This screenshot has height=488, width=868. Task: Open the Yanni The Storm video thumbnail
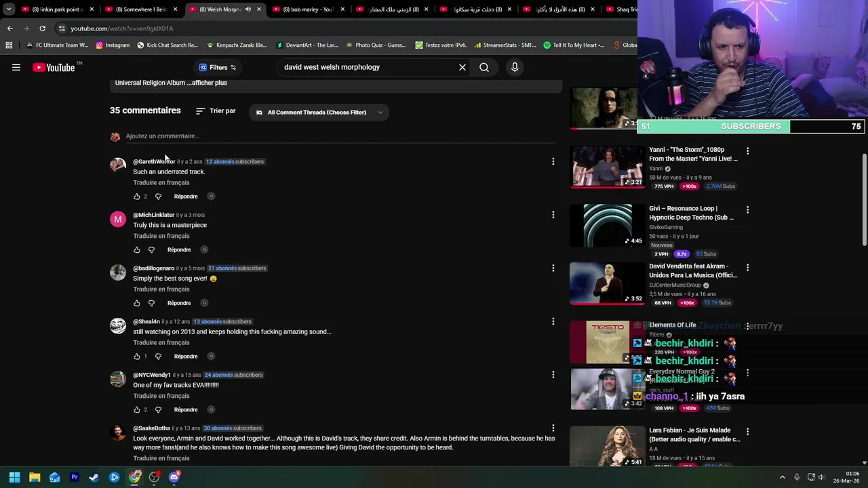(x=607, y=166)
